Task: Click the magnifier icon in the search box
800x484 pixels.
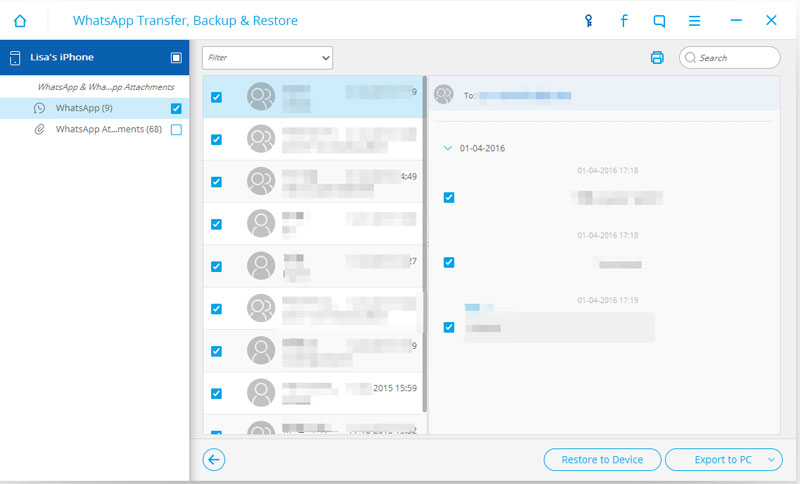Action: tap(690, 58)
